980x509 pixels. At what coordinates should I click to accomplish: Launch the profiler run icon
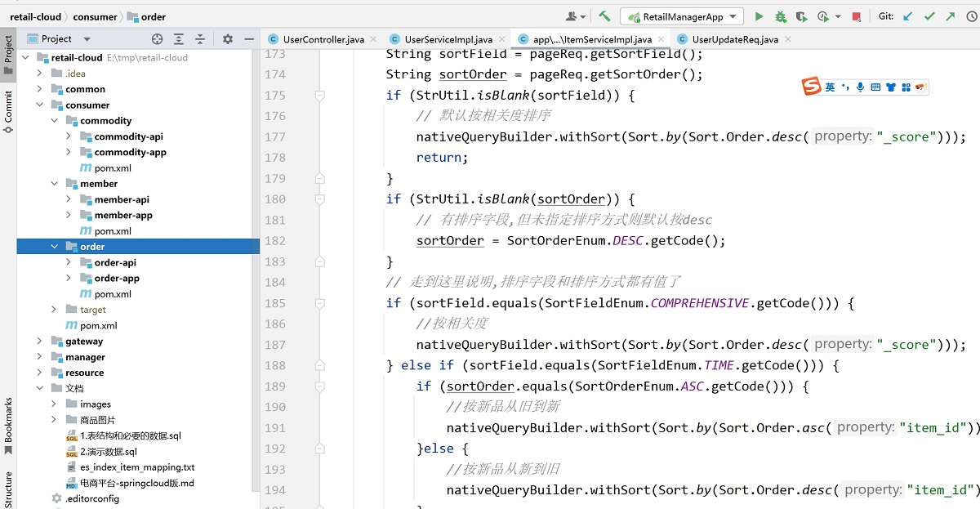click(x=822, y=16)
